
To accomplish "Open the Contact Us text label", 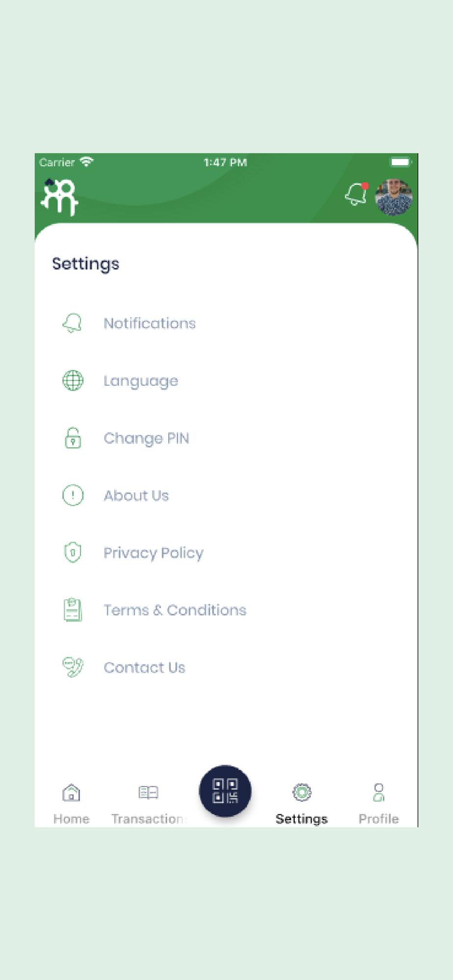I will point(145,667).
